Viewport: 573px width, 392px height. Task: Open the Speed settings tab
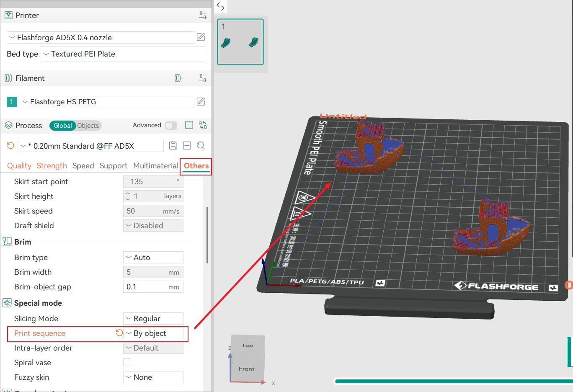coord(83,166)
